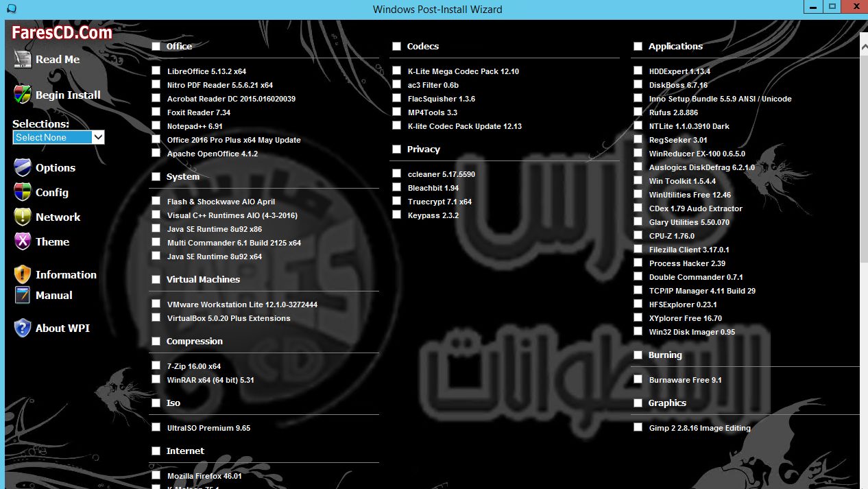Screen dimensions: 868x489
Task: Open the Selections dropdown showing Select None
Action: (x=59, y=137)
